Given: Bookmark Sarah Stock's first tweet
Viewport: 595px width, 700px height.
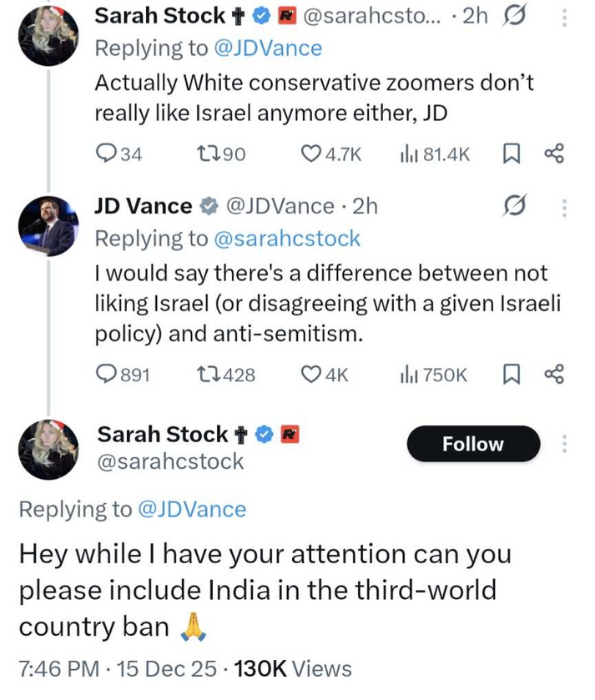Looking at the screenshot, I should pos(511,154).
